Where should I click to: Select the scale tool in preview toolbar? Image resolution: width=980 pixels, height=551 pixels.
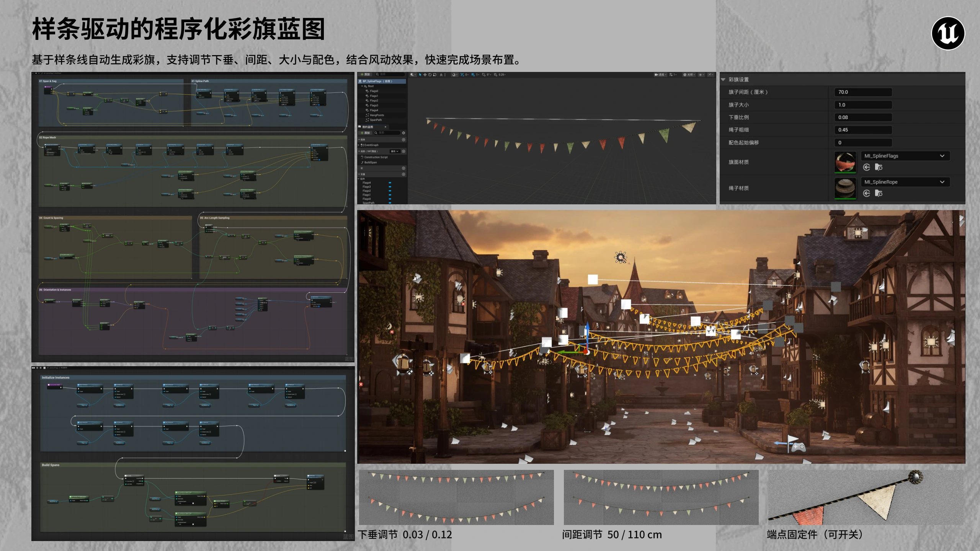pyautogui.click(x=434, y=75)
